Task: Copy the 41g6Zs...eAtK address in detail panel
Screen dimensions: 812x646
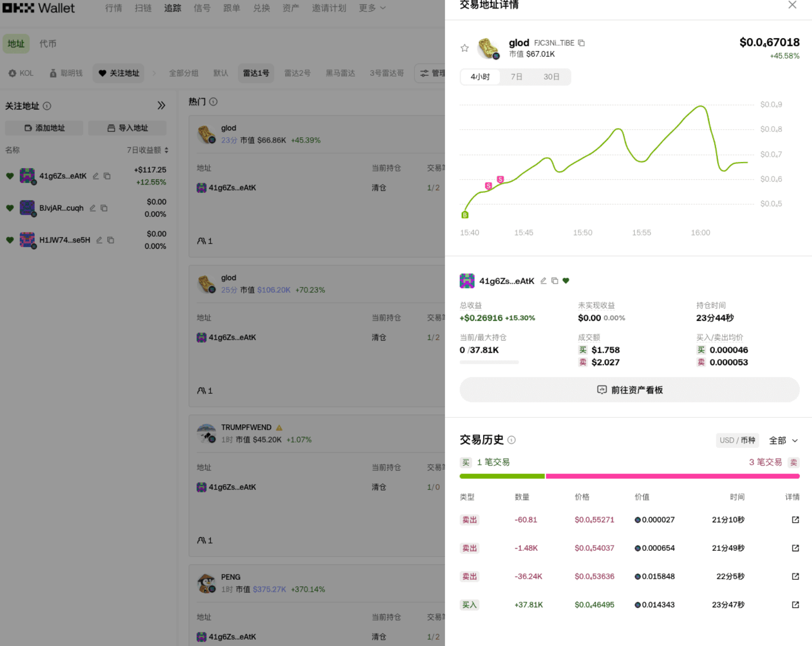Action: [x=555, y=281]
